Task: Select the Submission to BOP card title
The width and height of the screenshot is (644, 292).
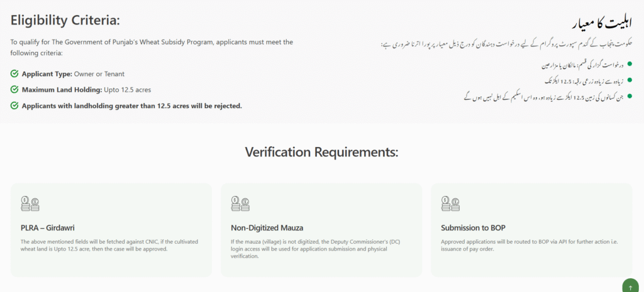Action: 473,228
